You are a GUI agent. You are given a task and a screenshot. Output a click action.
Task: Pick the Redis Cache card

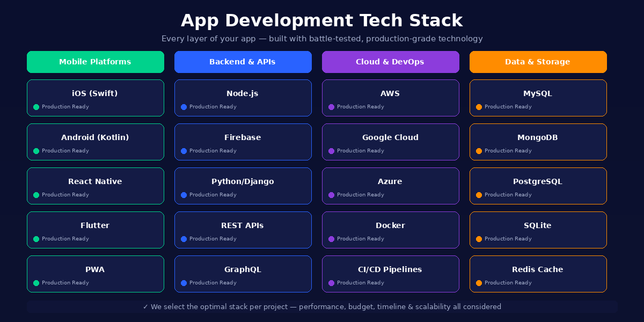click(538, 274)
